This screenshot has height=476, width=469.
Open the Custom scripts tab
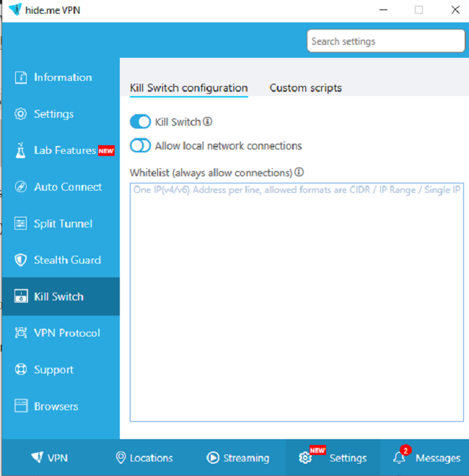click(306, 88)
